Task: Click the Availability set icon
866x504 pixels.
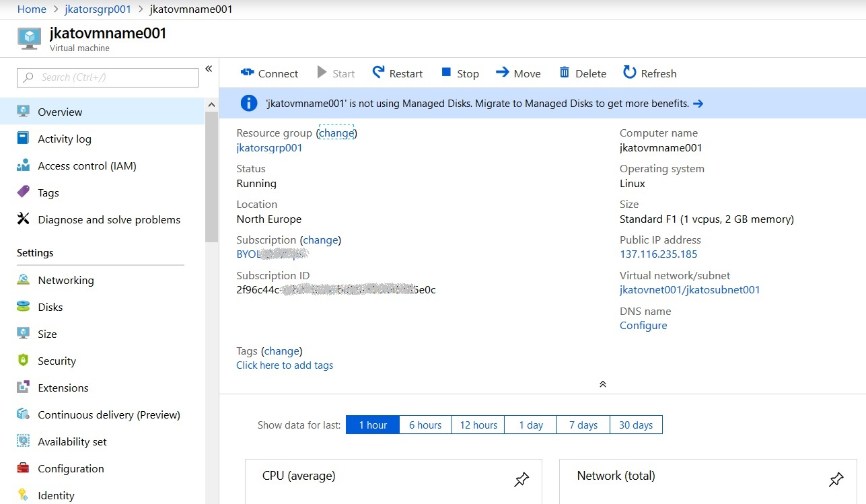Action: [x=24, y=441]
